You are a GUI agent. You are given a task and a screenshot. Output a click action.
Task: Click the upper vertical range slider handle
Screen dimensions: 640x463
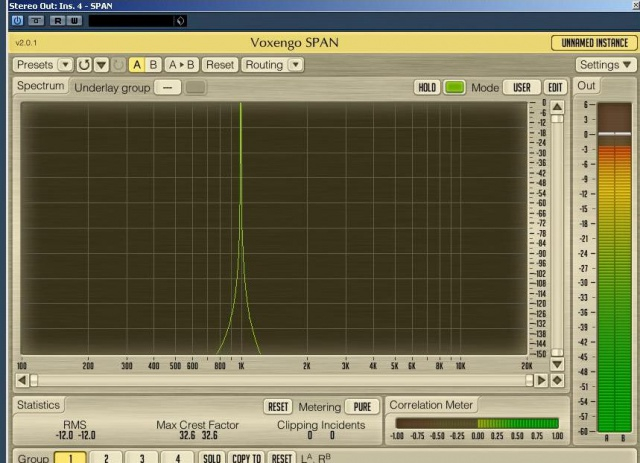[x=557, y=119]
